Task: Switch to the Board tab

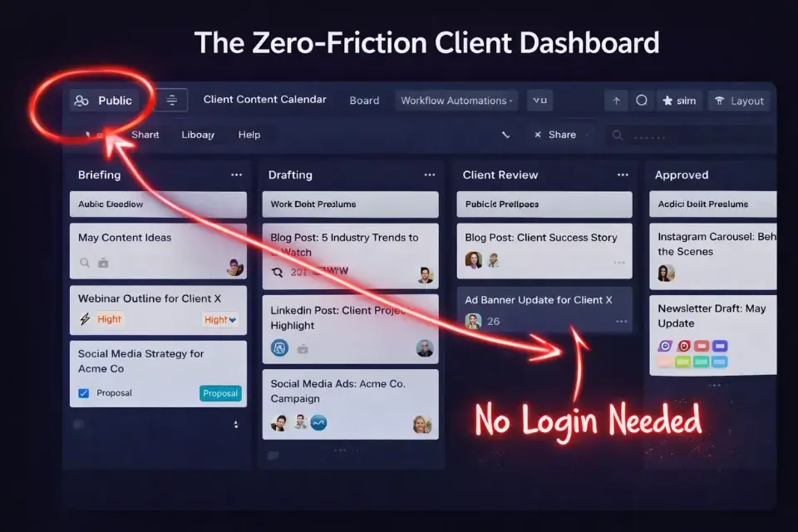Action: (x=364, y=100)
